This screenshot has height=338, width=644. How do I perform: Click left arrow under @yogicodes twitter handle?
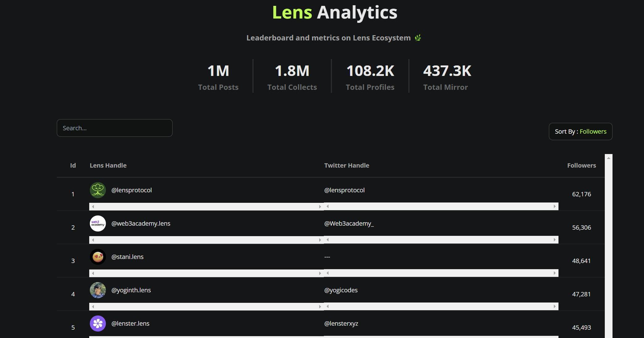click(328, 306)
